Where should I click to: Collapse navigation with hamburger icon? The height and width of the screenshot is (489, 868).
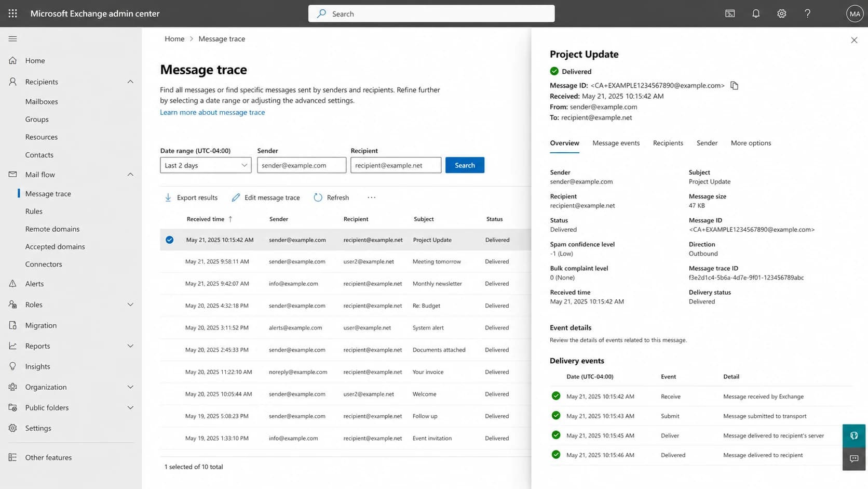click(13, 38)
